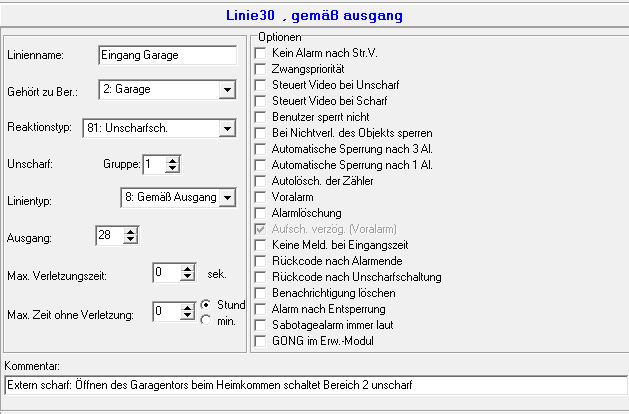Expand the Reaktionstyp dropdown list
The width and height of the screenshot is (629, 414).
(227, 128)
